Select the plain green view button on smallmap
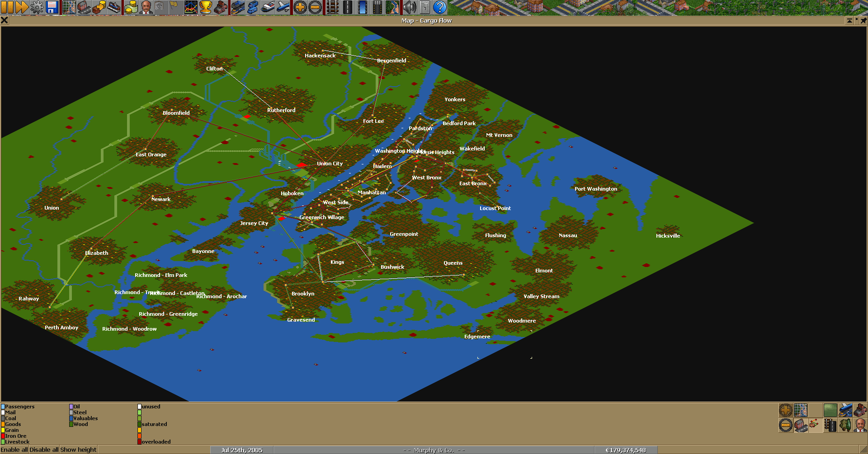 [x=830, y=410]
